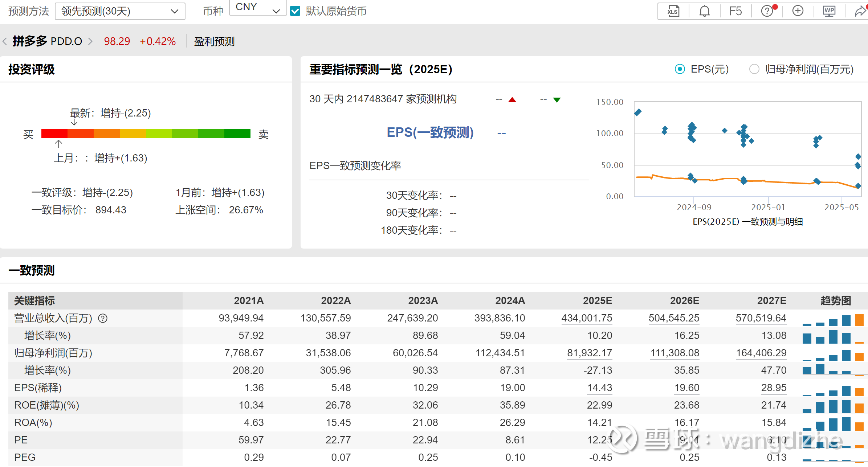Screen dimensions: 868x467
Task: Open 2025E revenue forecast 434,001.75 link
Action: point(586,318)
